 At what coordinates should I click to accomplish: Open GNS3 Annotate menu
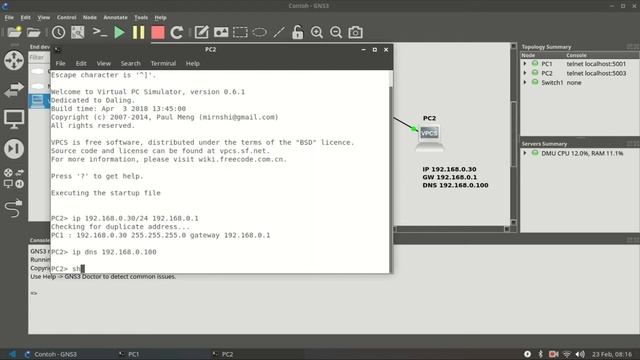(116, 18)
